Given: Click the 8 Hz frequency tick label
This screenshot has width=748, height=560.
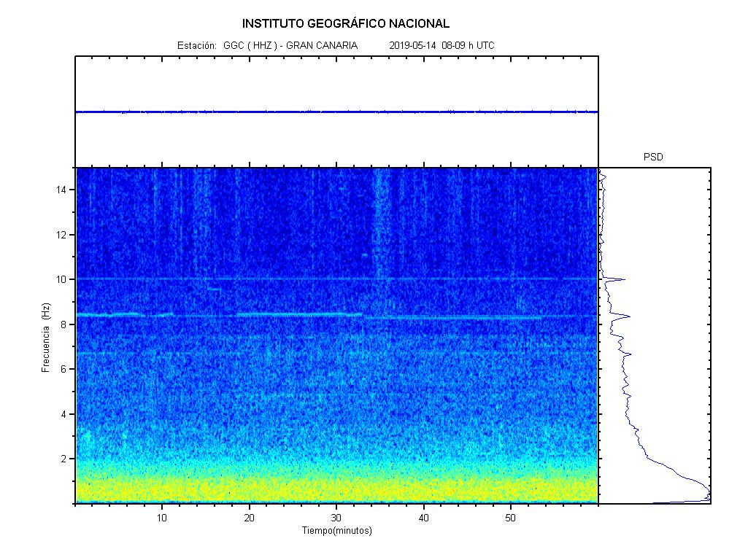Looking at the screenshot, I should 63,324.
